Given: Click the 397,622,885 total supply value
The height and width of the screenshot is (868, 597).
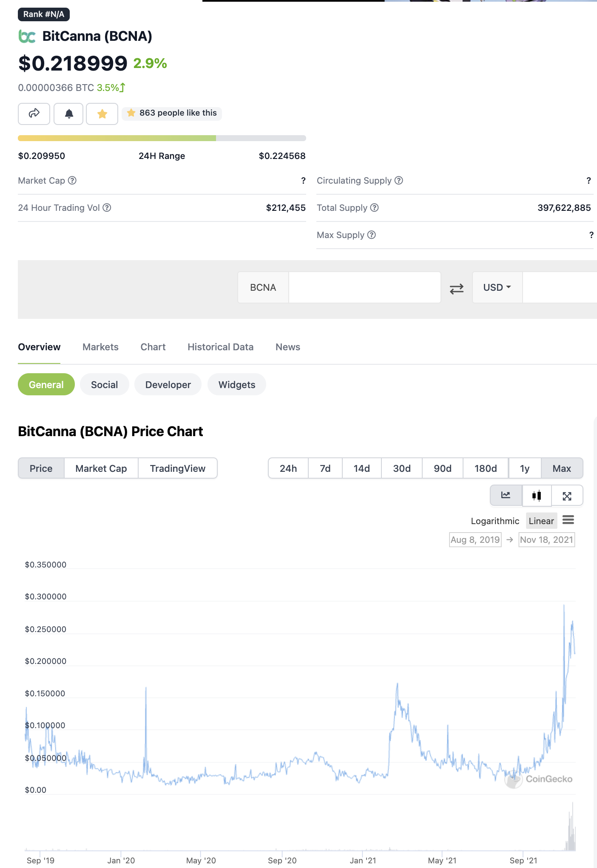Looking at the screenshot, I should tap(564, 208).
